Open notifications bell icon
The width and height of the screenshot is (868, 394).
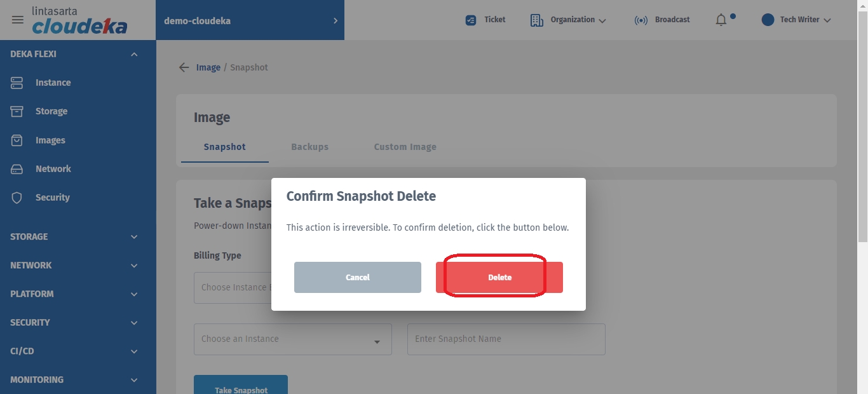(721, 20)
